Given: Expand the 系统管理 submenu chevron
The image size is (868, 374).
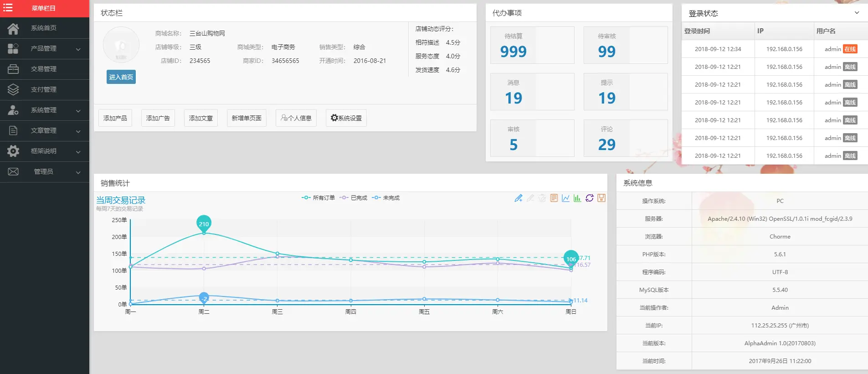Looking at the screenshot, I should [78, 111].
